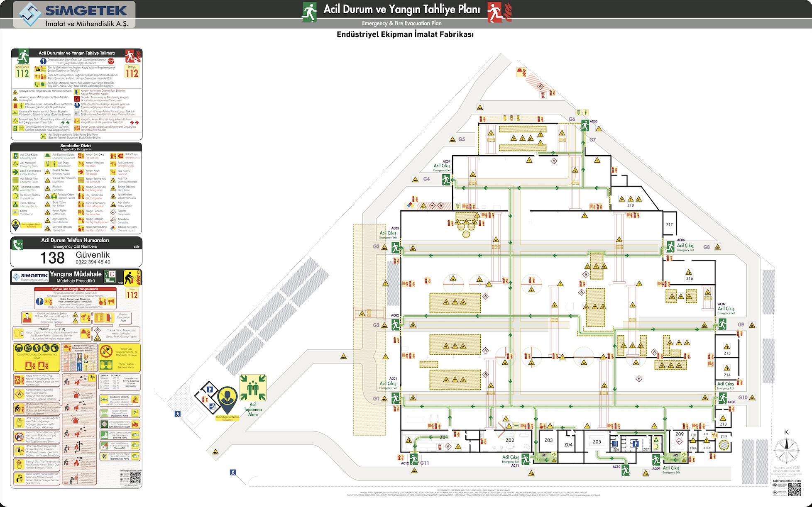Click the room label Z05 on floor plan
Screen dimensions: 812x507
pyautogui.click(x=597, y=442)
